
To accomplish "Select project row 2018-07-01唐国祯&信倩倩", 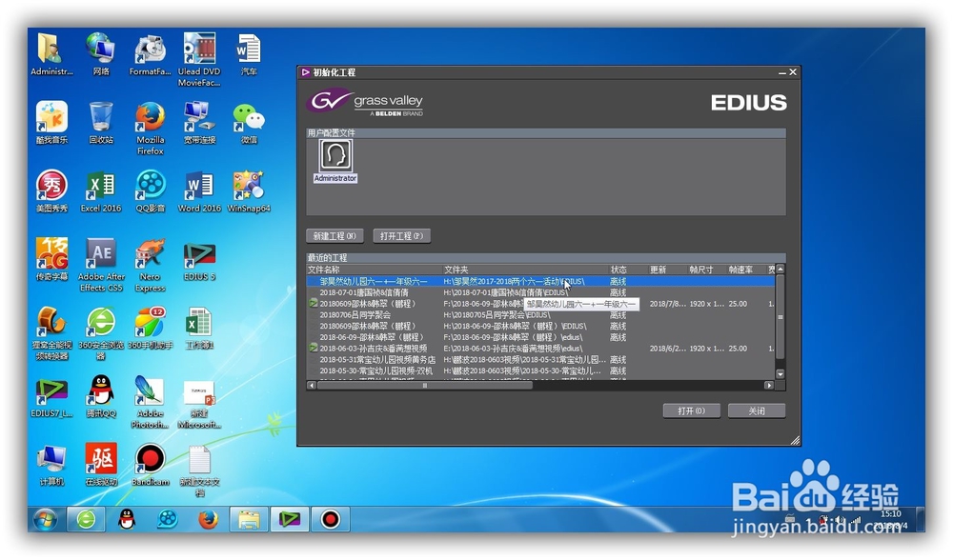I will [540, 292].
